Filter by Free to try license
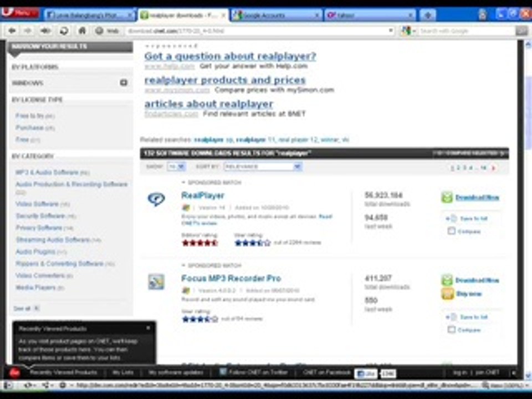 tap(35, 116)
